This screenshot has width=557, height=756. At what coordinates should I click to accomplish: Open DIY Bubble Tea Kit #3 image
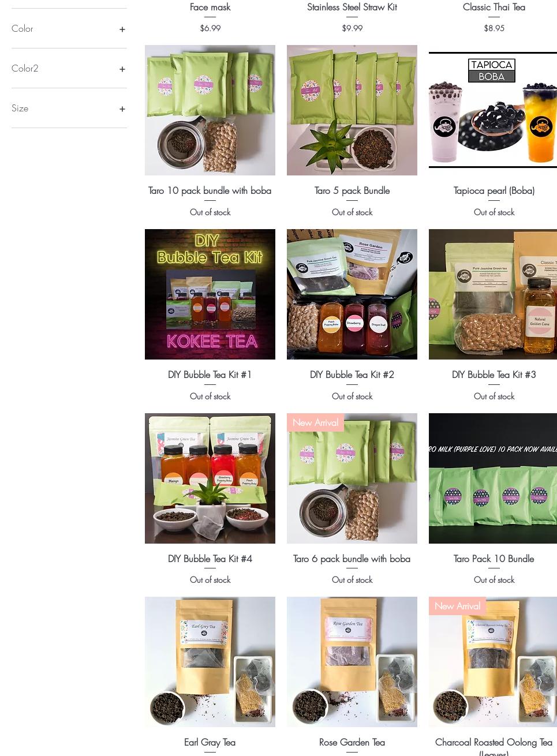(493, 294)
